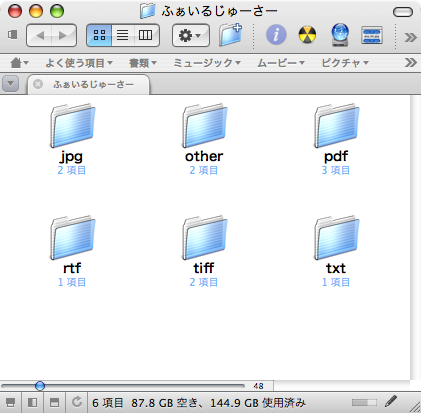Close the ふぁいるじゅーさー tab
This screenshot has width=421, height=413.
(38, 84)
